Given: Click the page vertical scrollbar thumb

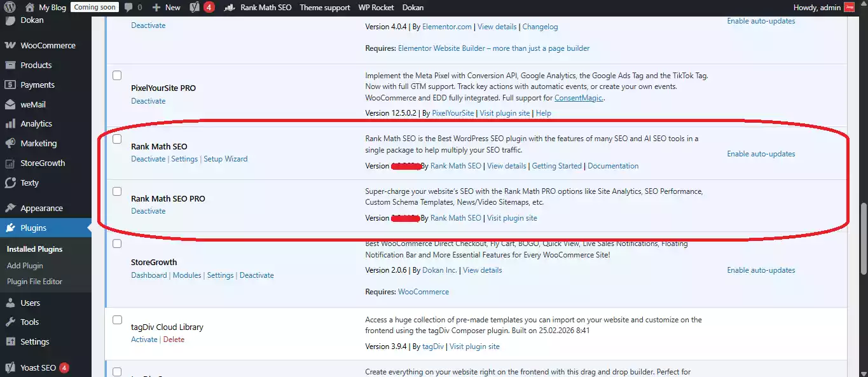Looking at the screenshot, I should (863, 238).
